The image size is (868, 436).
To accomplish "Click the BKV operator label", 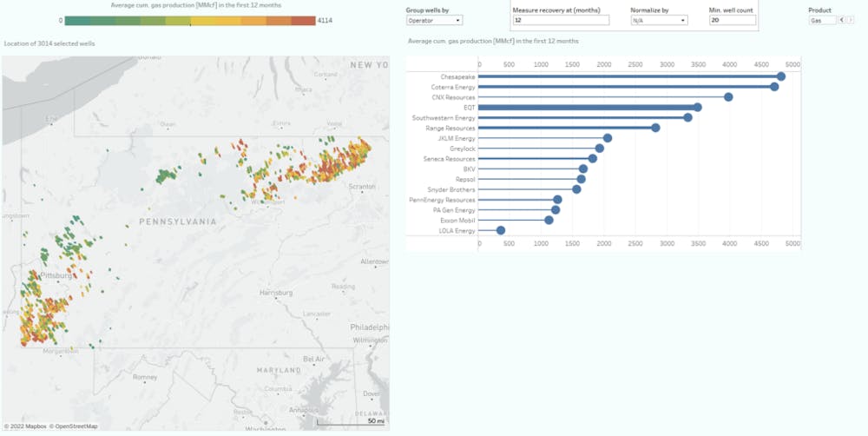I will click(470, 169).
